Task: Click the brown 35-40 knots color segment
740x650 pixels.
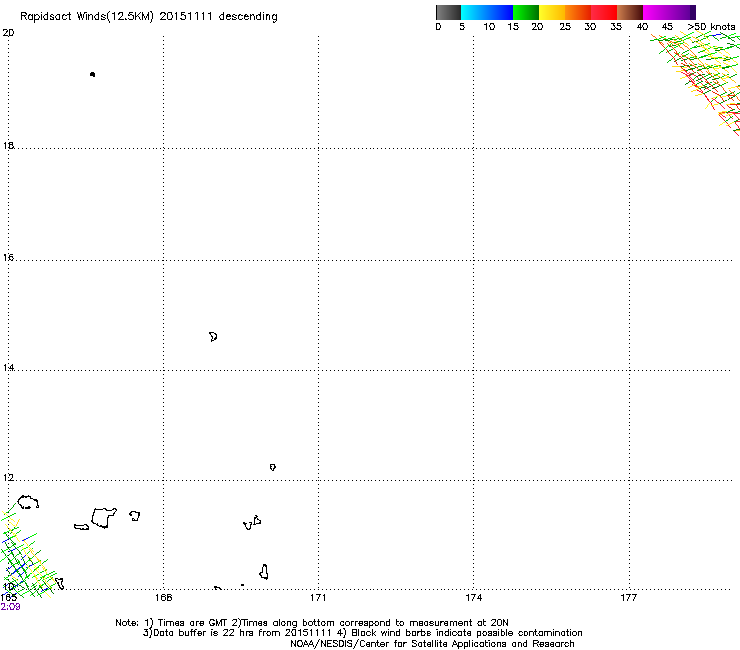Action: 630,12
